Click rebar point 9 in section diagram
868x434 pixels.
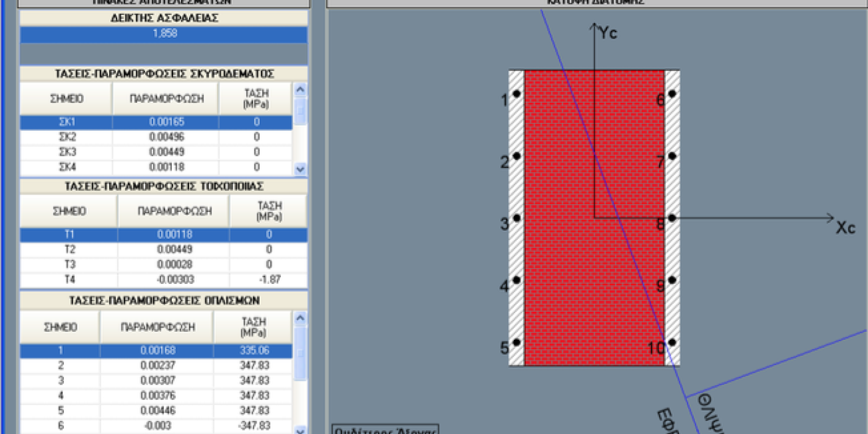click(671, 280)
